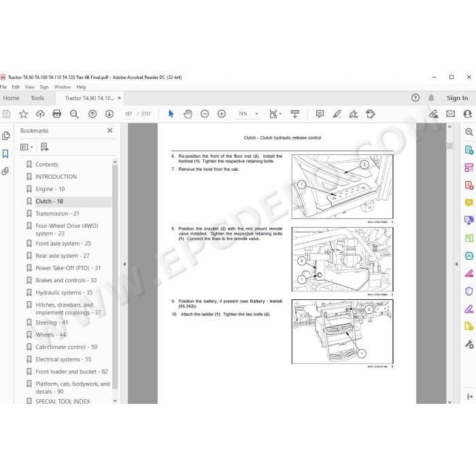Open Export PDF tool in sidebar
Image resolution: width=476 pixels, height=476 pixels.
point(469,150)
